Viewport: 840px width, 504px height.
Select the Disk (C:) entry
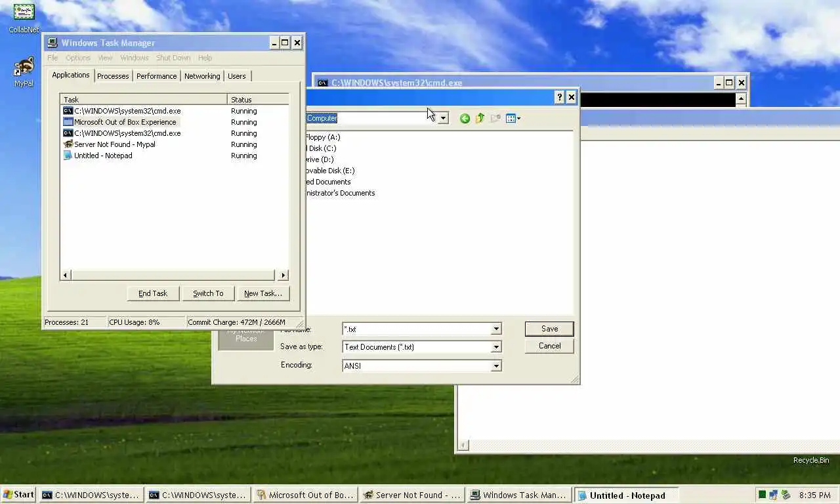click(322, 148)
